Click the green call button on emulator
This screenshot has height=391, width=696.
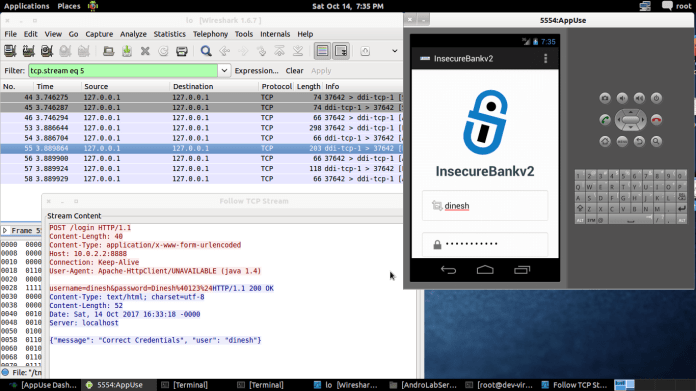(x=605, y=120)
